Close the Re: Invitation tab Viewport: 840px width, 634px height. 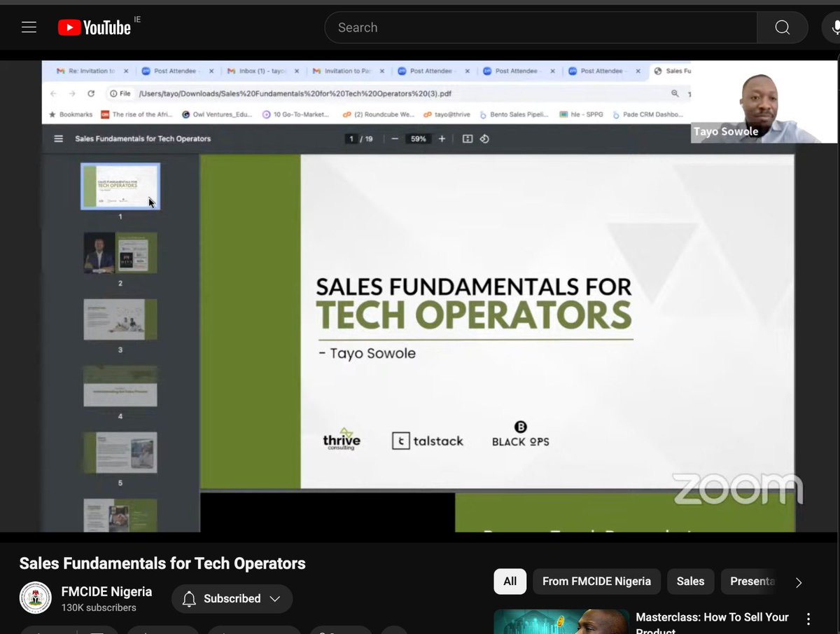click(126, 71)
